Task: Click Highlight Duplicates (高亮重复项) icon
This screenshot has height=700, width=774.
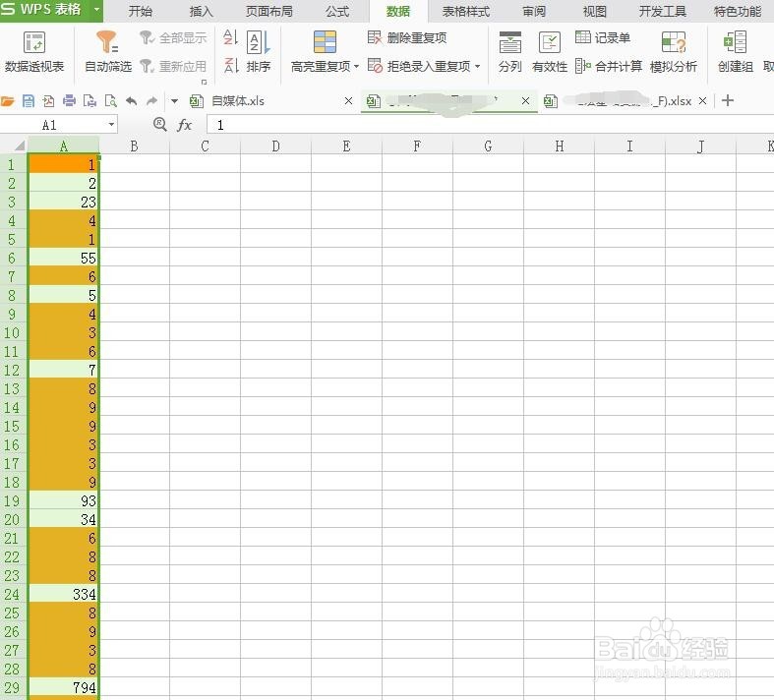Action: click(325, 42)
